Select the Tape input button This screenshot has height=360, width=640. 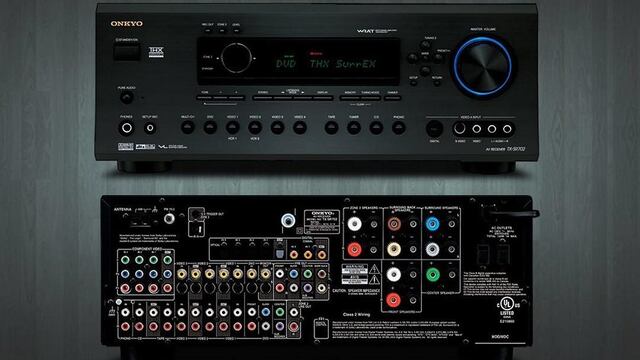point(331,127)
